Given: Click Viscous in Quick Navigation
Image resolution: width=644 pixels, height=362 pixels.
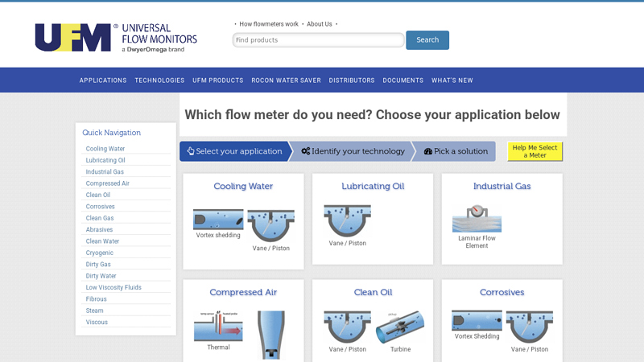Looking at the screenshot, I should tap(97, 323).
